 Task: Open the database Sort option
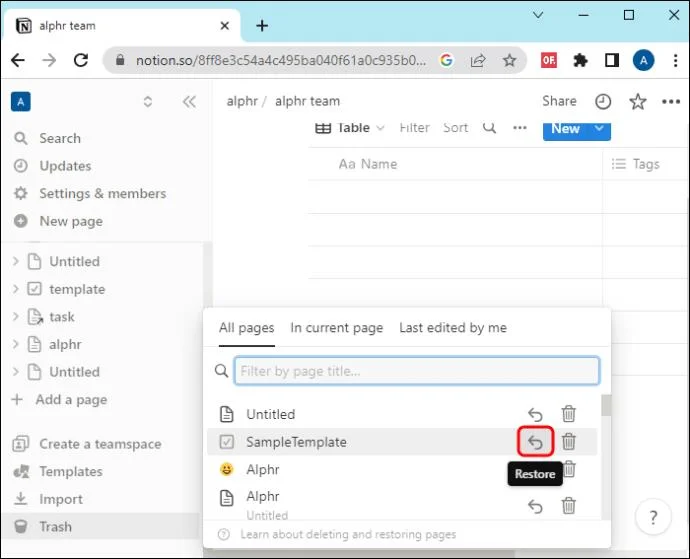pos(455,128)
